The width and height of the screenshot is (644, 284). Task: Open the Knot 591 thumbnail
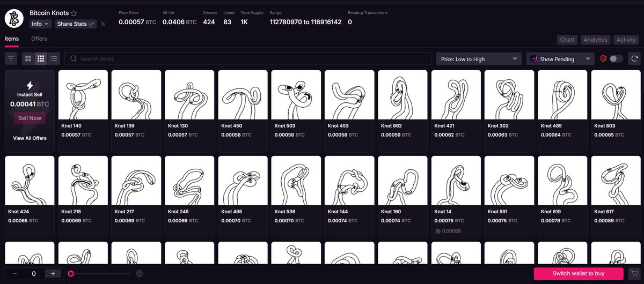509,181
